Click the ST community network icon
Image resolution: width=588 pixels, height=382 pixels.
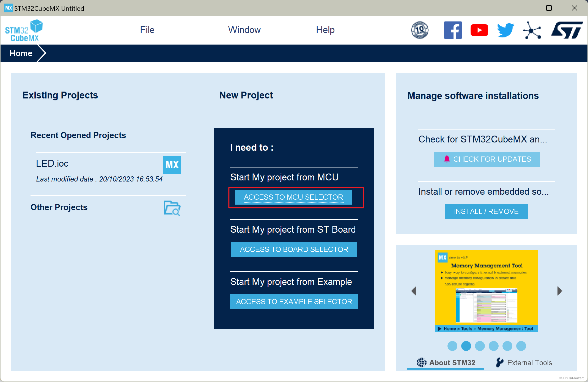[x=532, y=30]
